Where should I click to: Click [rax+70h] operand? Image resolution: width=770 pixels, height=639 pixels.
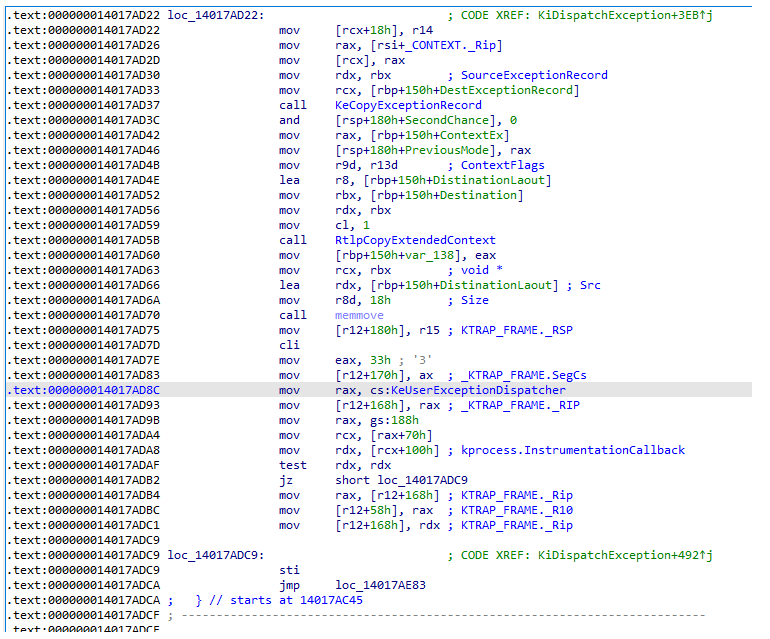click(x=401, y=435)
